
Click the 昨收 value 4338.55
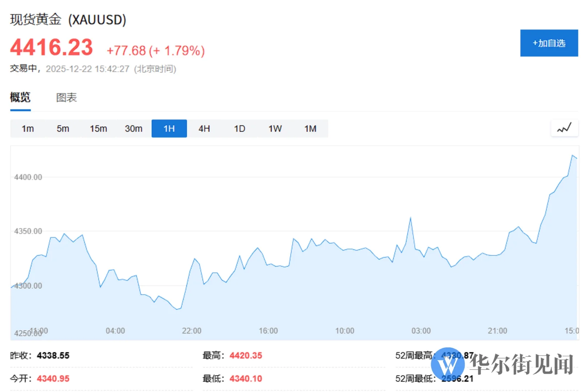53,355
